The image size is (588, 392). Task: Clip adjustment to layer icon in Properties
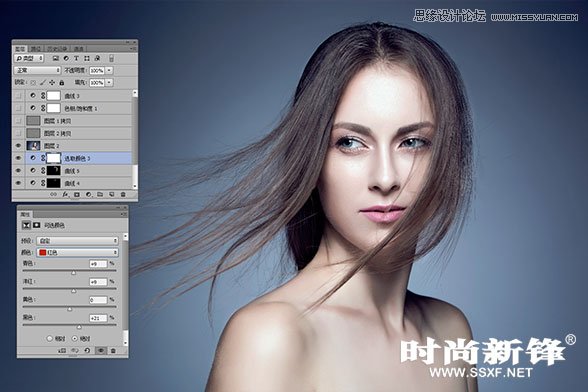tap(62, 350)
